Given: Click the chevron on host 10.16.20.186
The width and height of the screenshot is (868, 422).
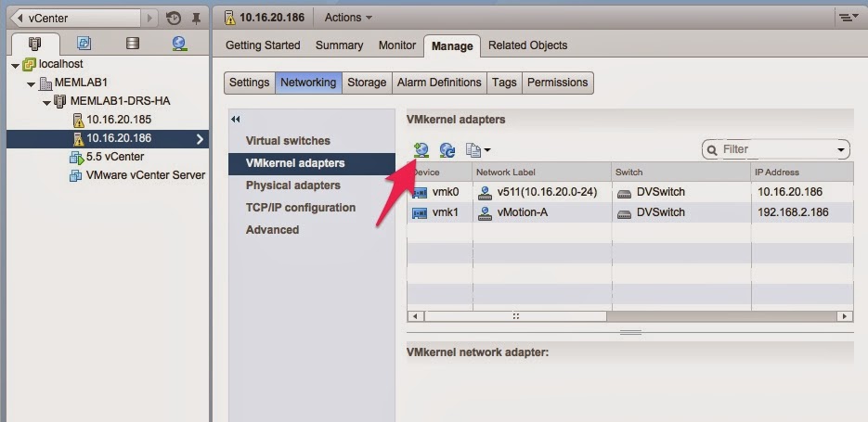Looking at the screenshot, I should pos(200,139).
